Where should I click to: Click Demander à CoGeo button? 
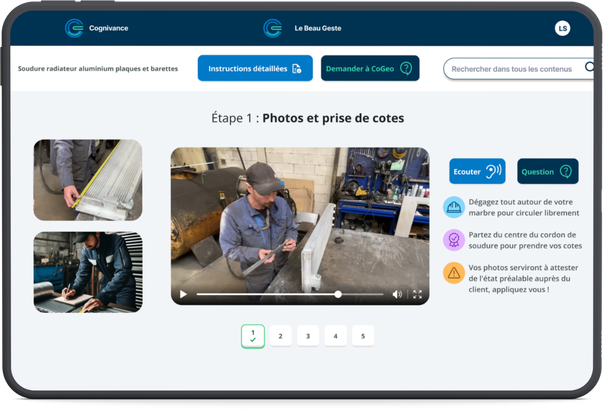[x=370, y=68]
